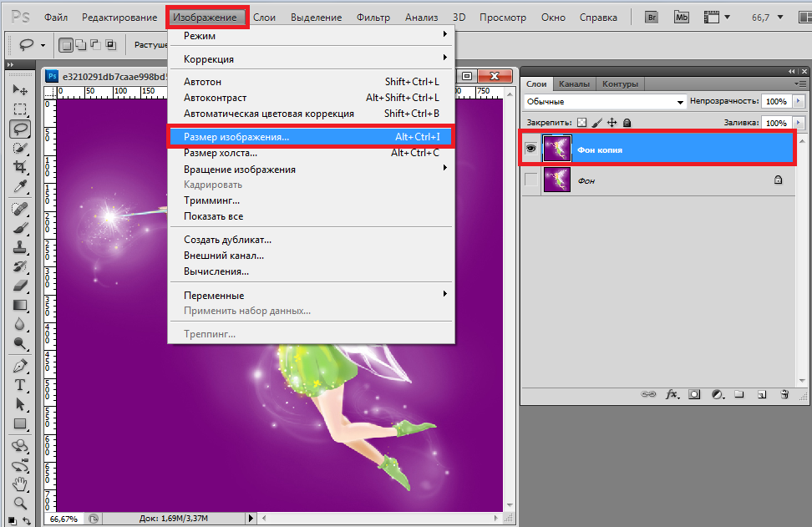Screen dimensions: 812x527
Task: Click the 'Непрозрачность' value field
Action: [x=776, y=101]
